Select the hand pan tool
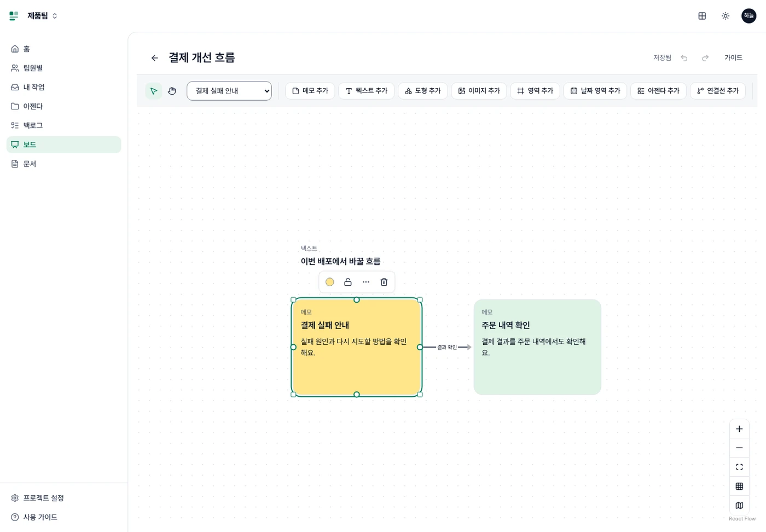 tap(172, 91)
